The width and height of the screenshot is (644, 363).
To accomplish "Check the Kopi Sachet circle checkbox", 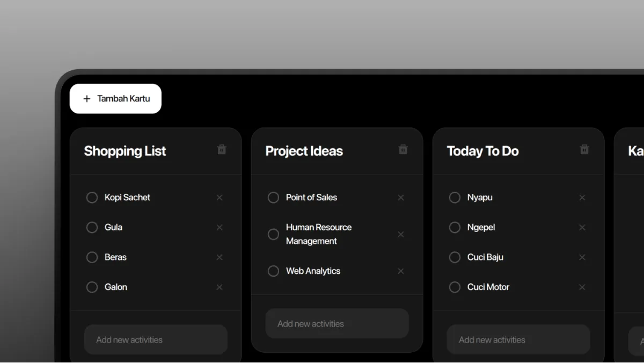I will pyautogui.click(x=92, y=198).
